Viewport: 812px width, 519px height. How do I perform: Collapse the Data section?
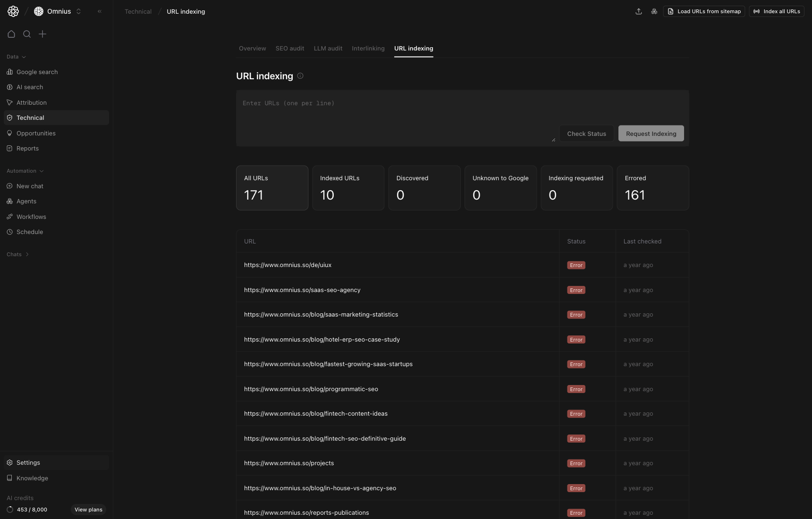[x=16, y=57]
